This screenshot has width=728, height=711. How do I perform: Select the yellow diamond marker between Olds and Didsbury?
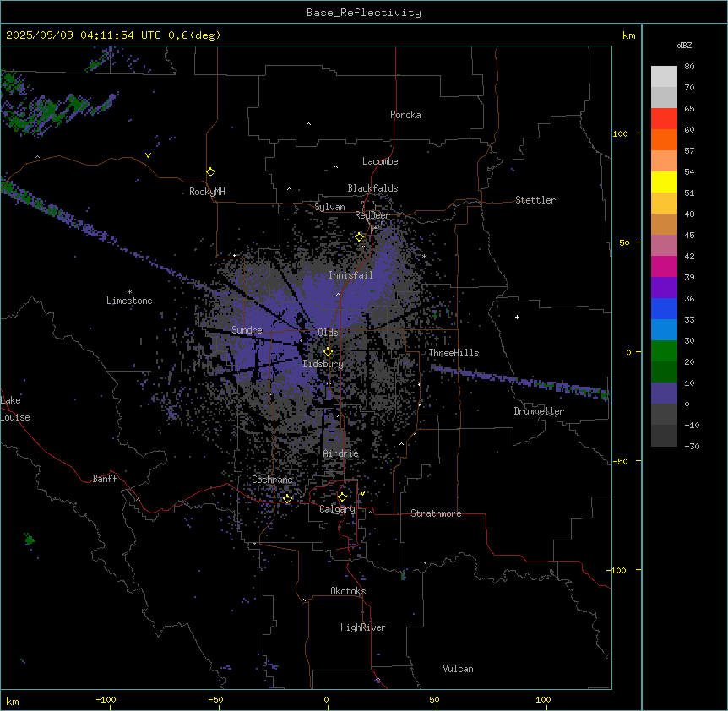point(328,352)
